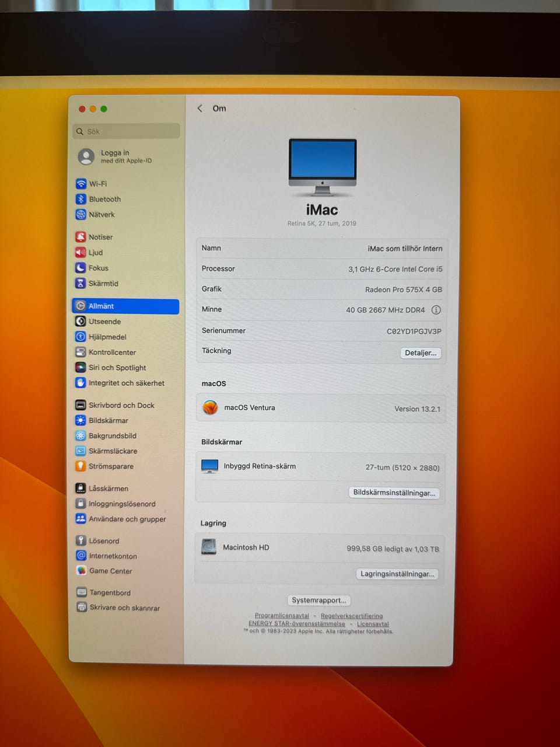Click the Wi-Fi icon in sidebar
This screenshot has width=560, height=747.
tap(81, 184)
